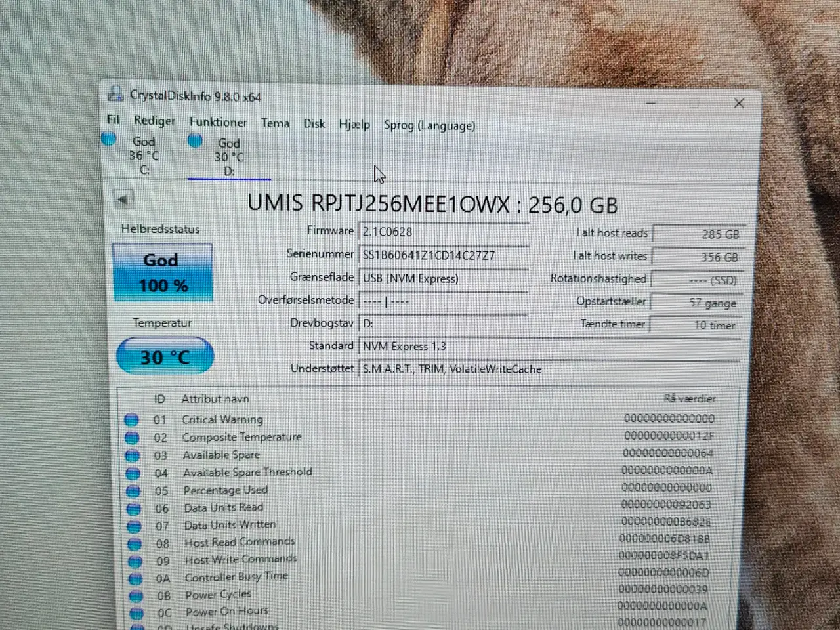The image size is (840, 630).
Task: Click the status dot of Composite Temperature
Action: (x=132, y=437)
